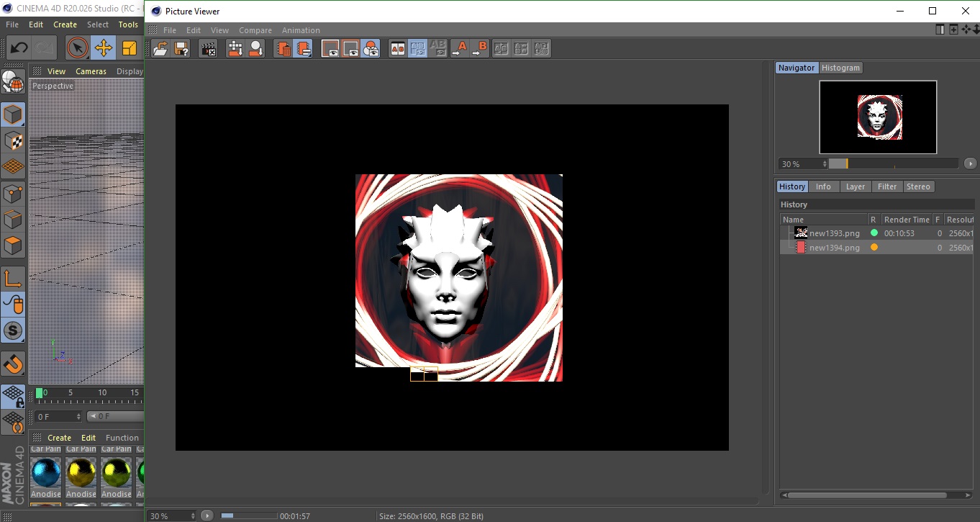Click the arrow button beside Navigator slider
This screenshot has height=522, width=980.
(970, 163)
